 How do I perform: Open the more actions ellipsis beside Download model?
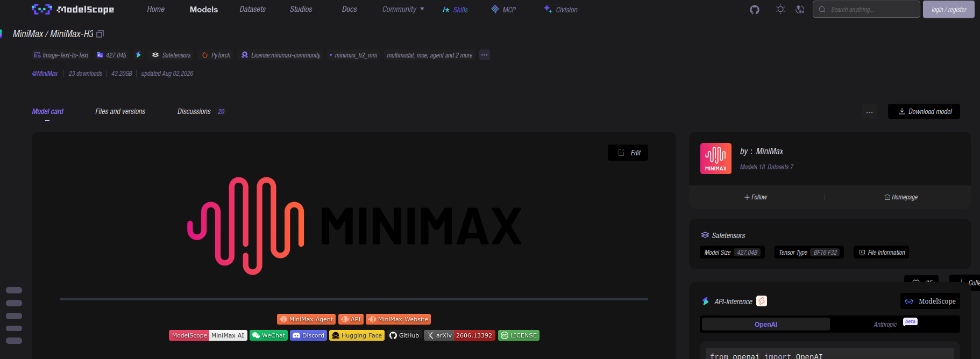(870, 112)
